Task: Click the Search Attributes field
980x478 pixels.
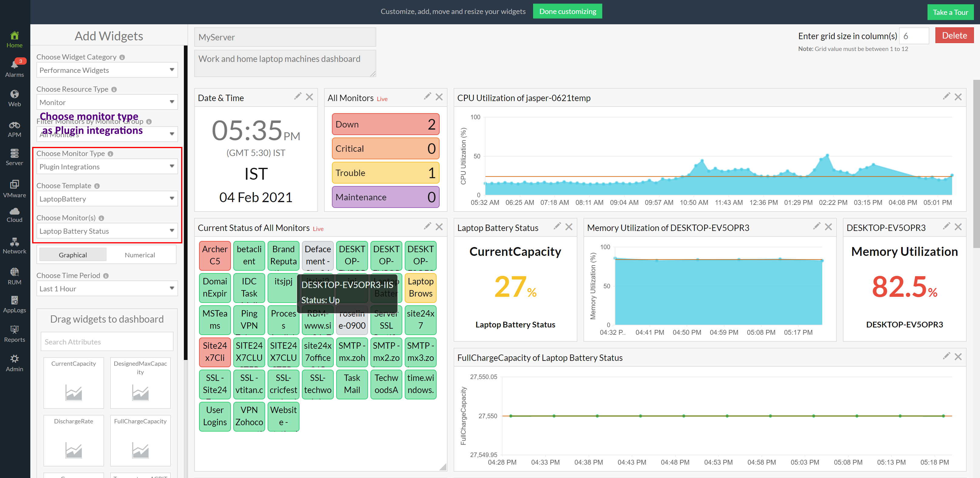Action: [107, 342]
